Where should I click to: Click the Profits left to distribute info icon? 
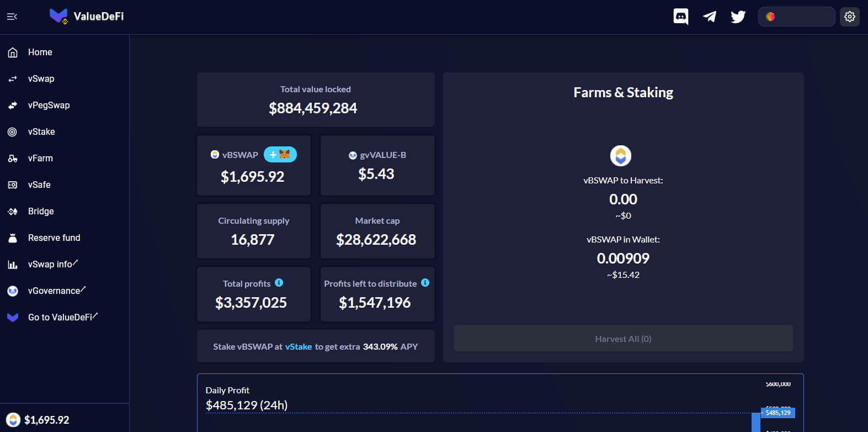tap(425, 283)
